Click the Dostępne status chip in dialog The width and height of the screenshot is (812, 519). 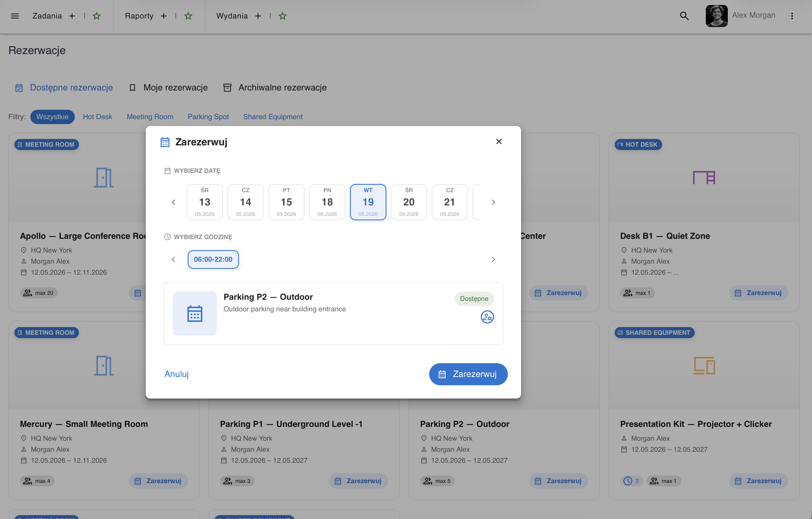click(x=474, y=299)
